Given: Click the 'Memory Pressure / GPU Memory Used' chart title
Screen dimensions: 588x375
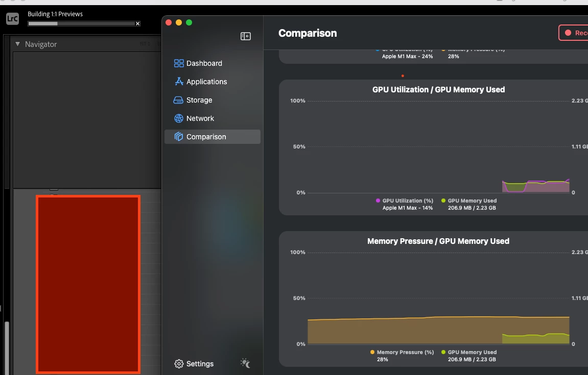Looking at the screenshot, I should tap(438, 241).
